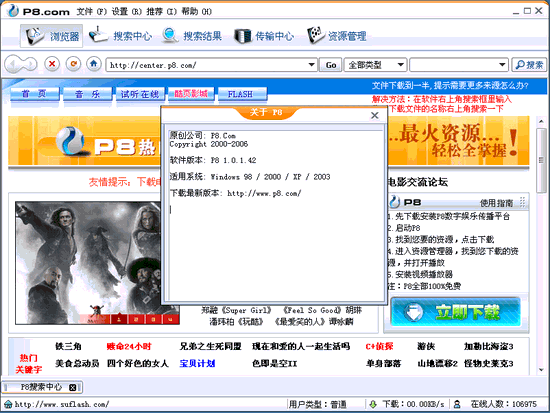
Task: Open the FLASH page nav button
Action: point(242,94)
